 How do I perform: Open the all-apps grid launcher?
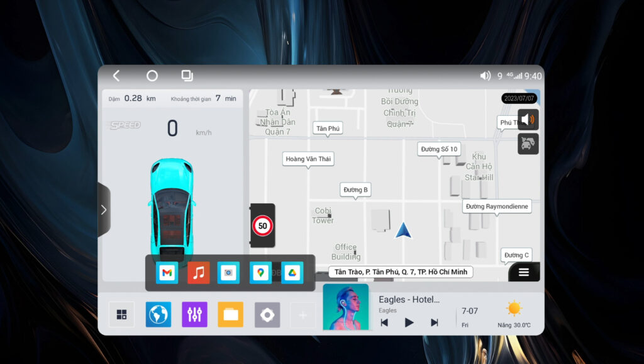[x=121, y=314]
